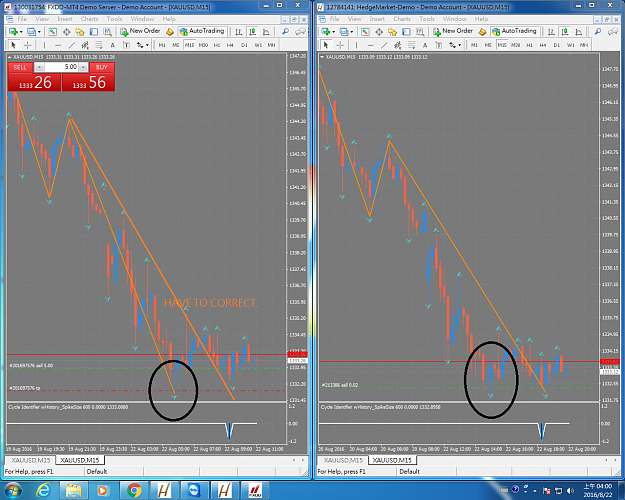Select horizontal line tool in FXDD window
The height and width of the screenshot is (500, 625).
[58, 45]
